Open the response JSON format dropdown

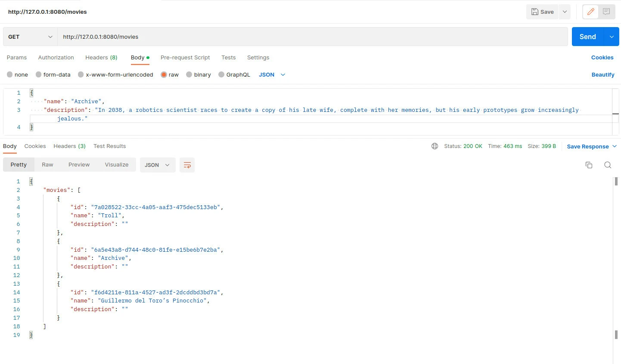point(157,165)
